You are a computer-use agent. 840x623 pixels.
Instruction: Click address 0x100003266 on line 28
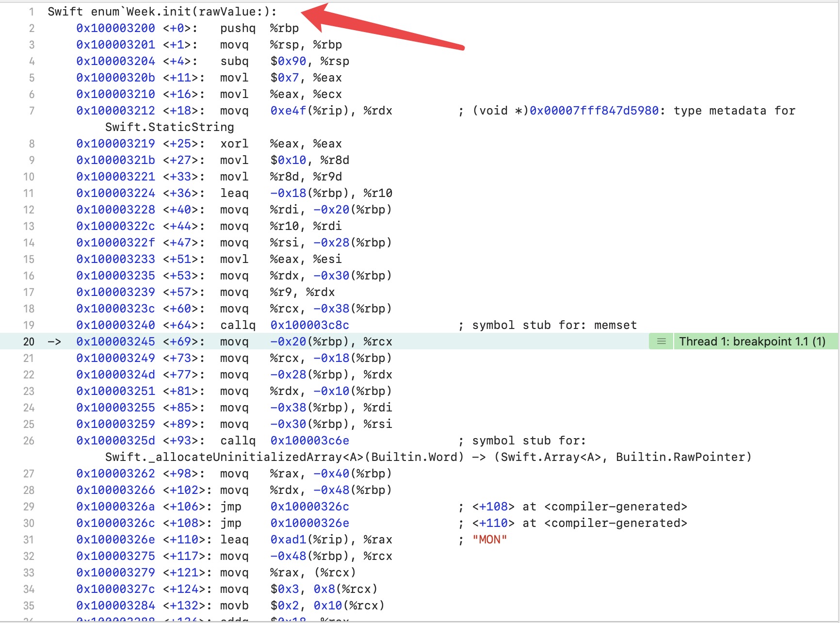pyautogui.click(x=115, y=490)
